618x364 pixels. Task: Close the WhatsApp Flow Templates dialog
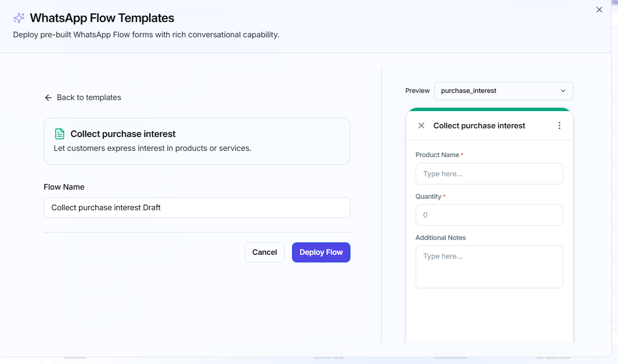coord(599,10)
